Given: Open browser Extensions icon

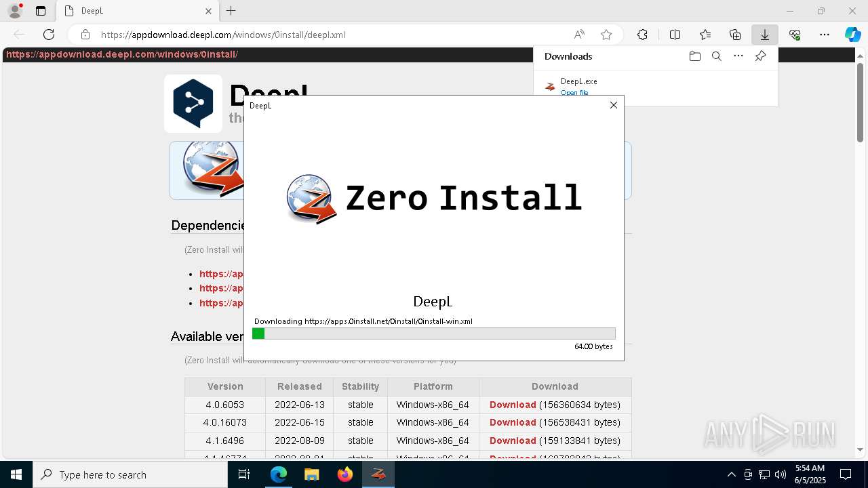Looking at the screenshot, I should pos(642,35).
